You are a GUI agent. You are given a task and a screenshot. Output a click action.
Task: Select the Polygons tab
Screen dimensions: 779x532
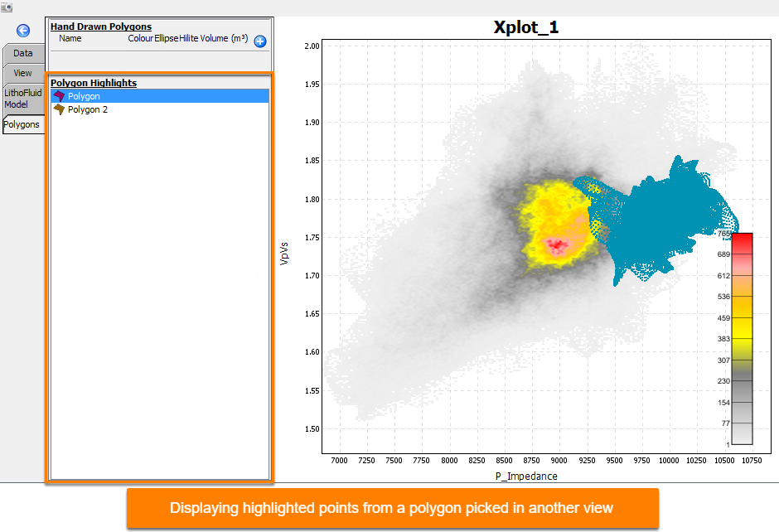click(x=22, y=124)
